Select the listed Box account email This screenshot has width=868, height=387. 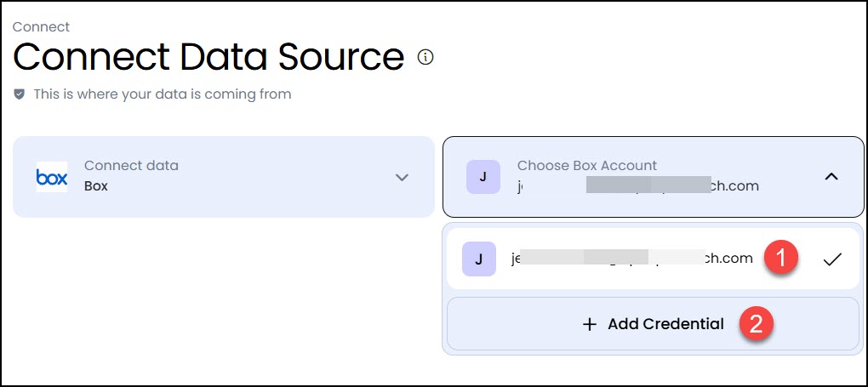pos(654,259)
